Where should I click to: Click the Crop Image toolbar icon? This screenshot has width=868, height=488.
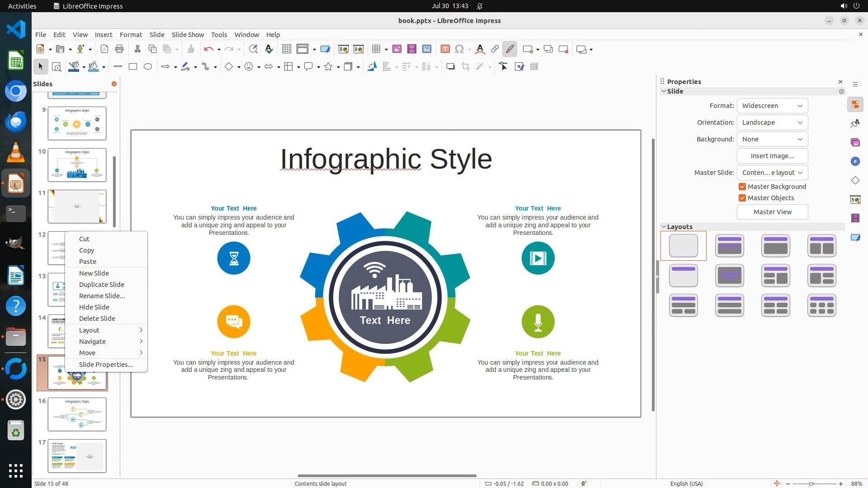coord(465,67)
